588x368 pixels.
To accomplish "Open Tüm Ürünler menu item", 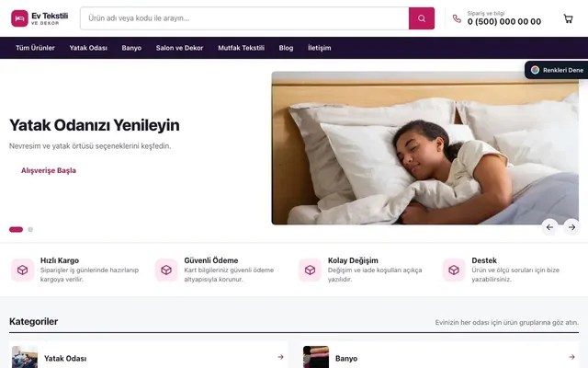I will (x=35, y=48).
